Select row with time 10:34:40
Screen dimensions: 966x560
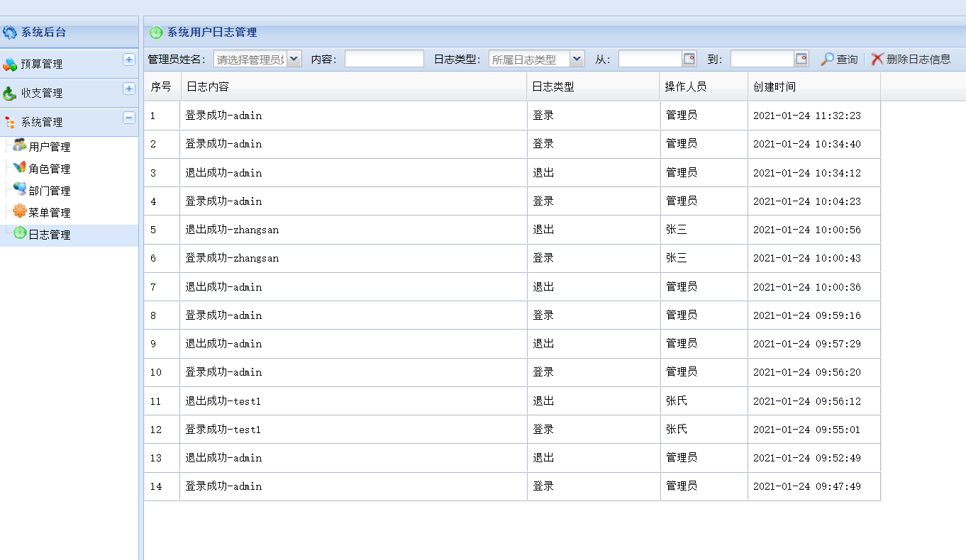pos(512,144)
